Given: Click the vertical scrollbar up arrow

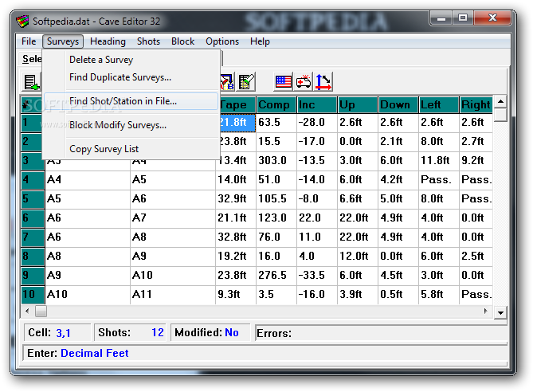Looking at the screenshot, I should pyautogui.click(x=500, y=102).
